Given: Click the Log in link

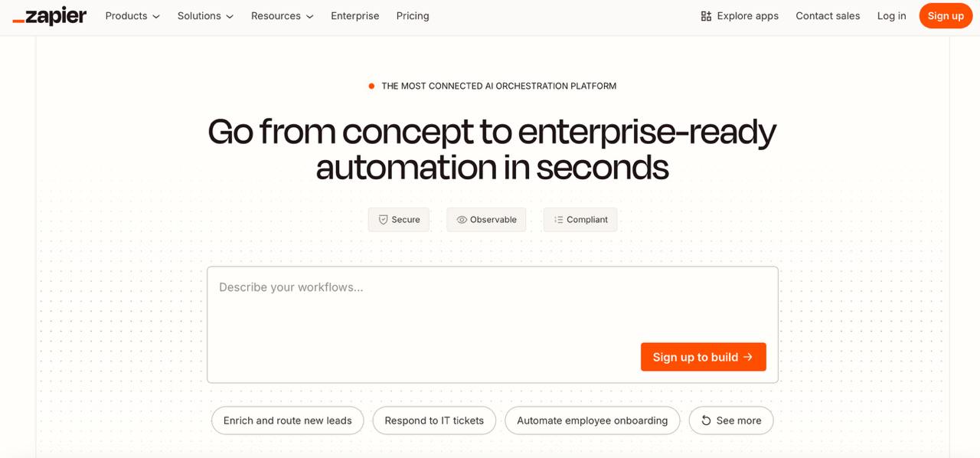Looking at the screenshot, I should [891, 16].
